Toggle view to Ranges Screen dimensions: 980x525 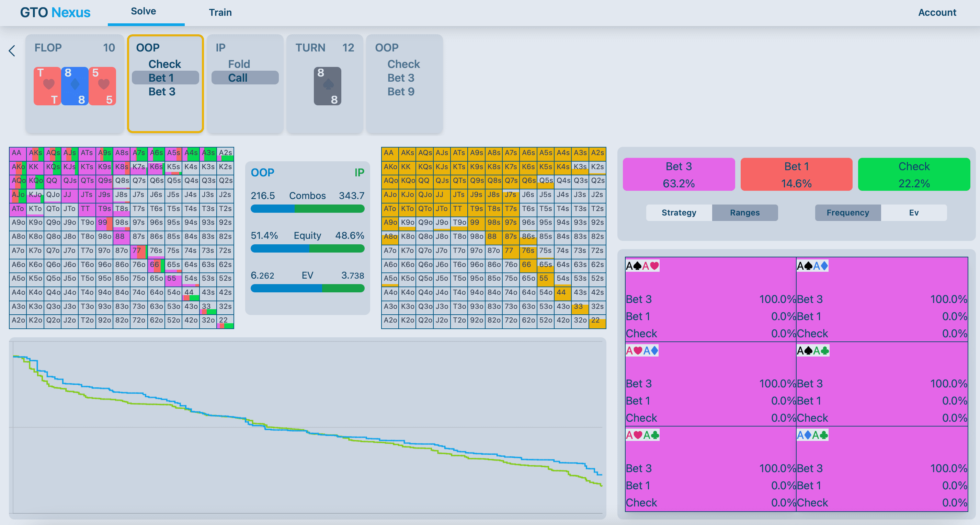pos(744,212)
